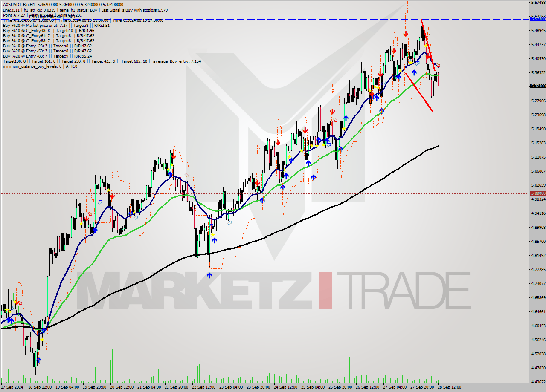Click the 5.15283 price axis label
Image resolution: width=546 pixels, height=392 pixels.
click(x=538, y=143)
